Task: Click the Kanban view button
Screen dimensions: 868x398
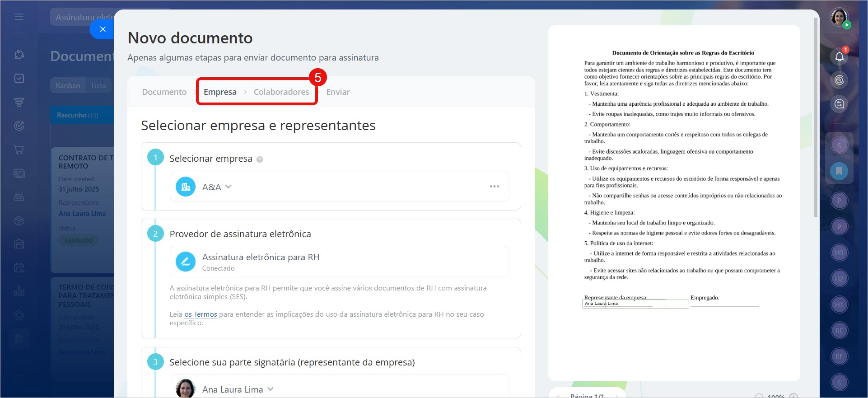Action: [x=68, y=86]
